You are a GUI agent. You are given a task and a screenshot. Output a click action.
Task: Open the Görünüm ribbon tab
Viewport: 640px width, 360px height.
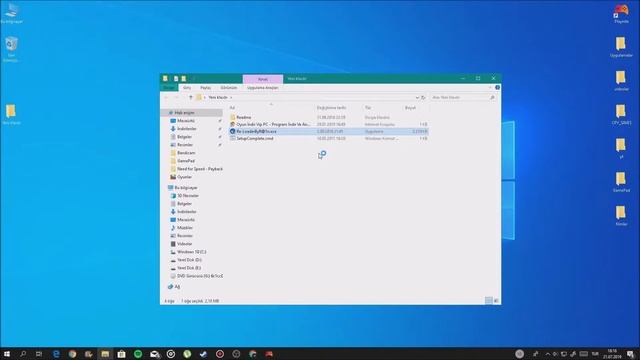point(229,88)
